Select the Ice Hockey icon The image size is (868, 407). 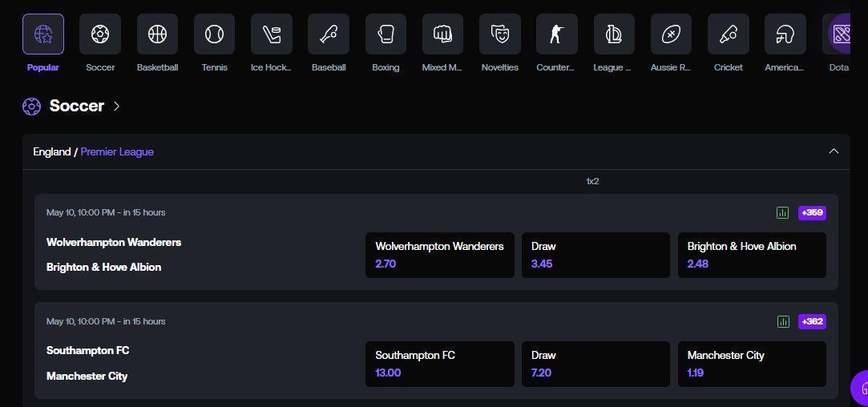pos(272,34)
